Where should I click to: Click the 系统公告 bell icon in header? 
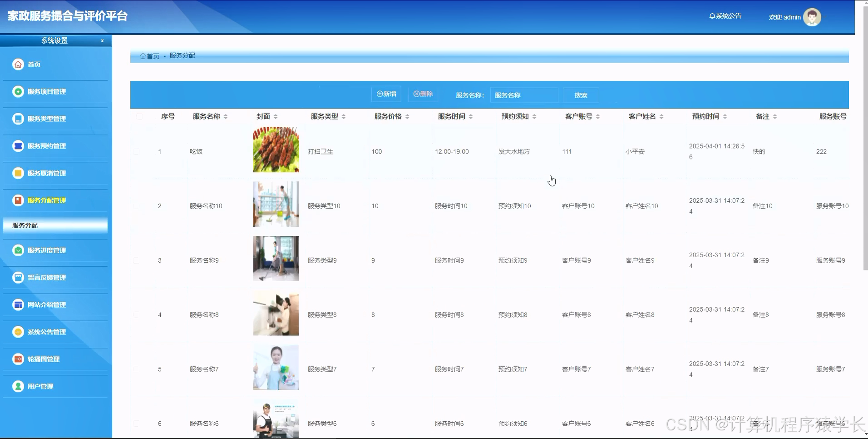pyautogui.click(x=712, y=16)
